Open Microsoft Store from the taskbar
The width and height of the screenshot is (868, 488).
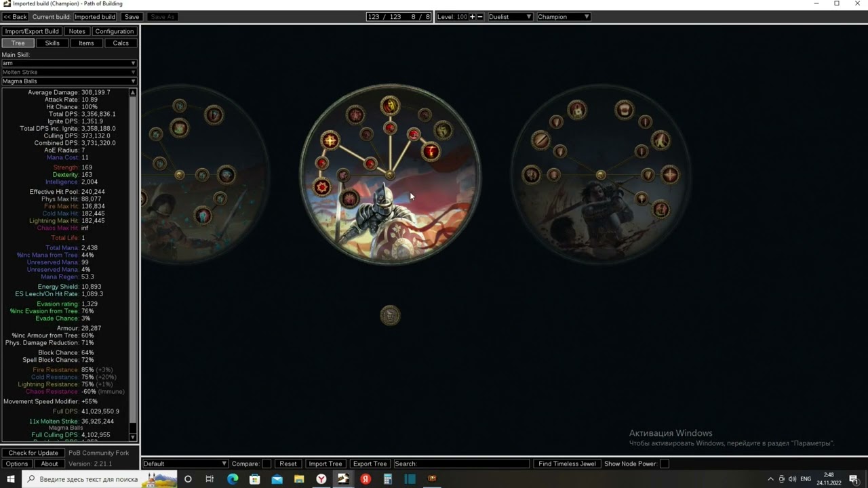click(255, 479)
